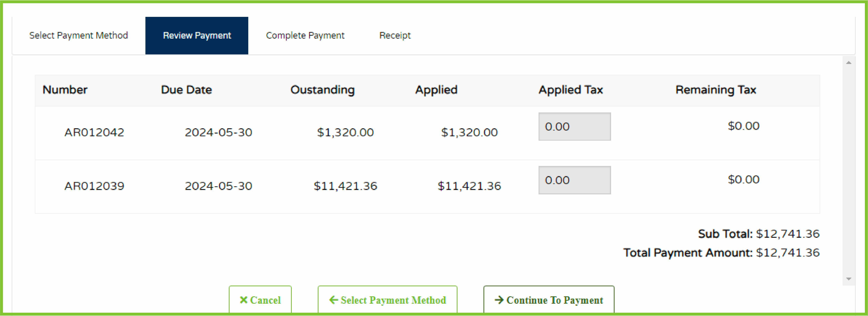Click the X icon on Cancel button
Viewport: 868px width, 316px height.
tap(243, 300)
